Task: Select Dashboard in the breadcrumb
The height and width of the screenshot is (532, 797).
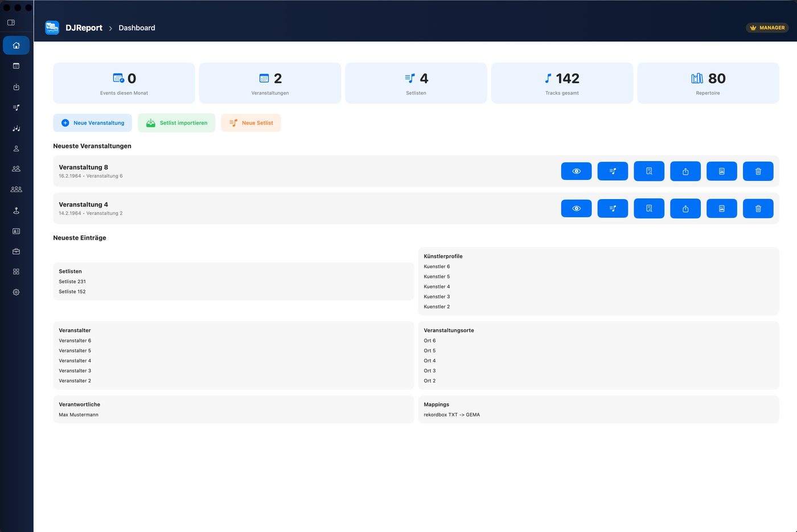Action: click(136, 27)
